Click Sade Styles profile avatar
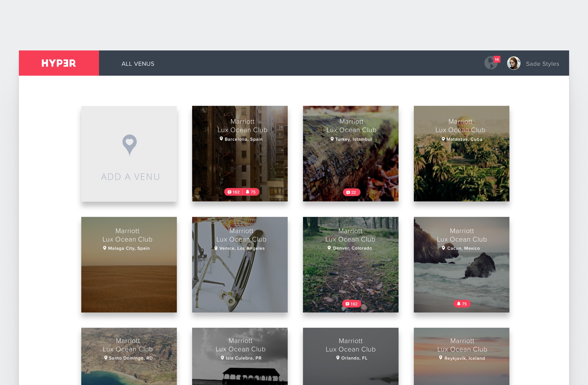This screenshot has height=385, width=588. (x=513, y=63)
